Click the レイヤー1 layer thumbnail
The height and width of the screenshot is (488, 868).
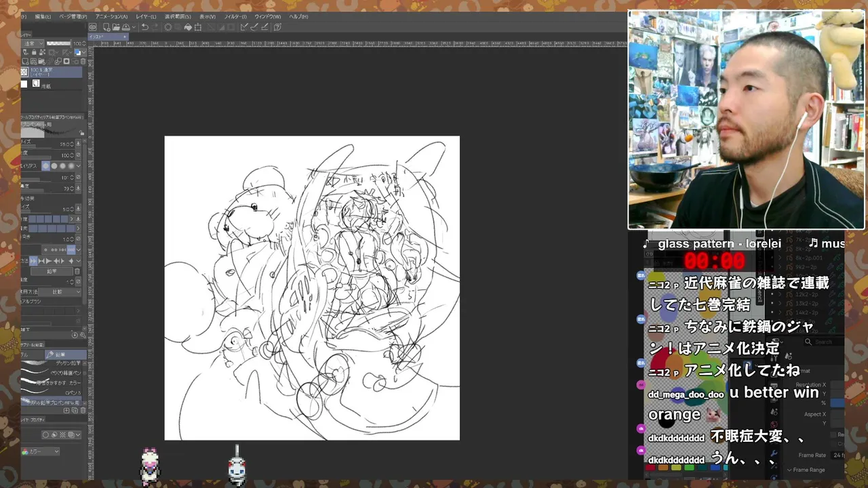click(24, 72)
